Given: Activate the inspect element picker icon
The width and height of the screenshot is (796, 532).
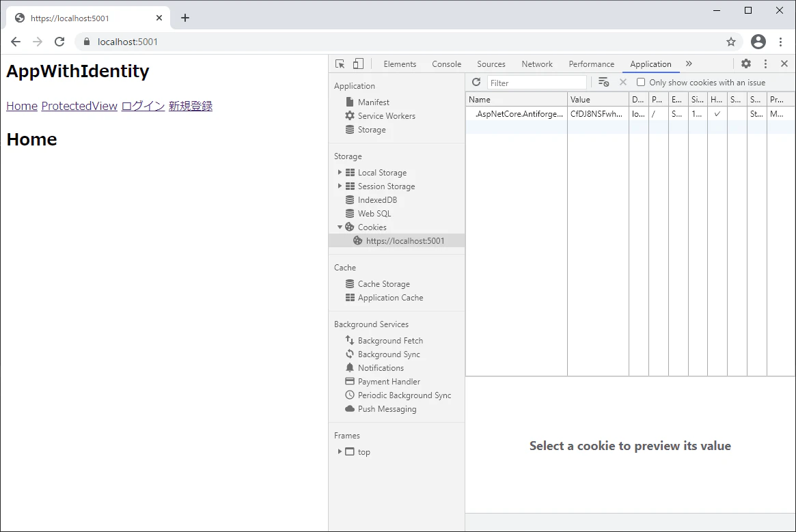Looking at the screenshot, I should (x=340, y=64).
